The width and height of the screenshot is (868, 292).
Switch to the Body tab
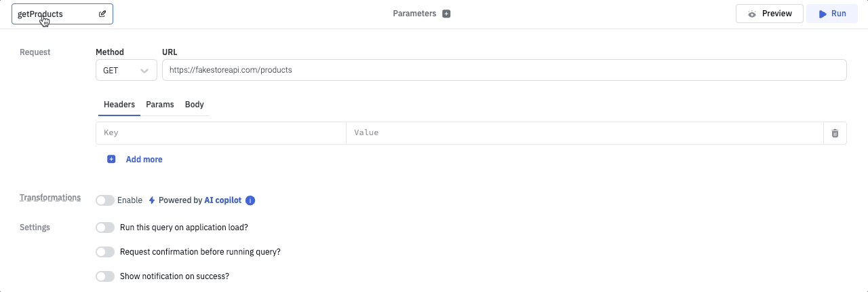(x=195, y=105)
